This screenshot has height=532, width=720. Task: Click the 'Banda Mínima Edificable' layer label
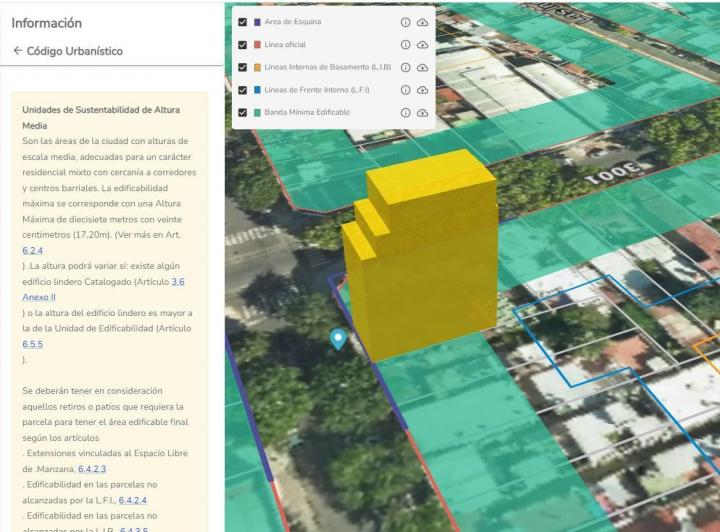click(307, 112)
